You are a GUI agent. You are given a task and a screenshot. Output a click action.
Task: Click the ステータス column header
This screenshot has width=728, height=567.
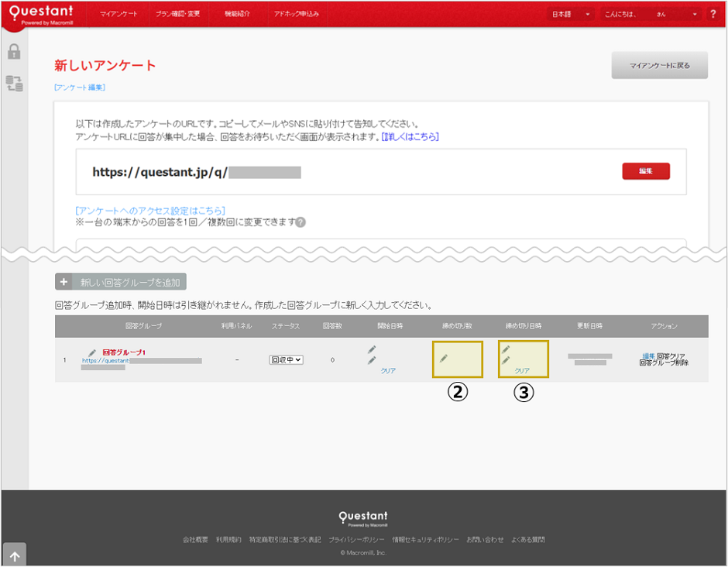coord(286,326)
